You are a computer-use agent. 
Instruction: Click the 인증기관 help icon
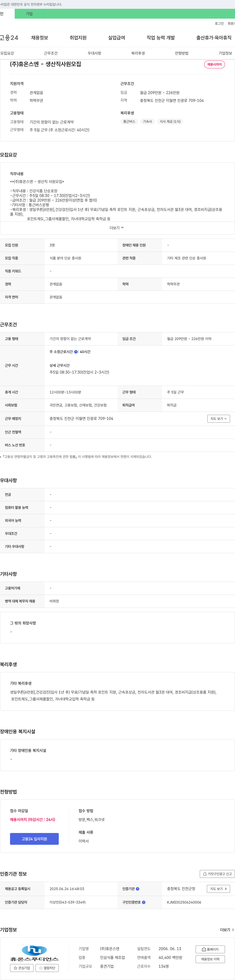(138, 889)
